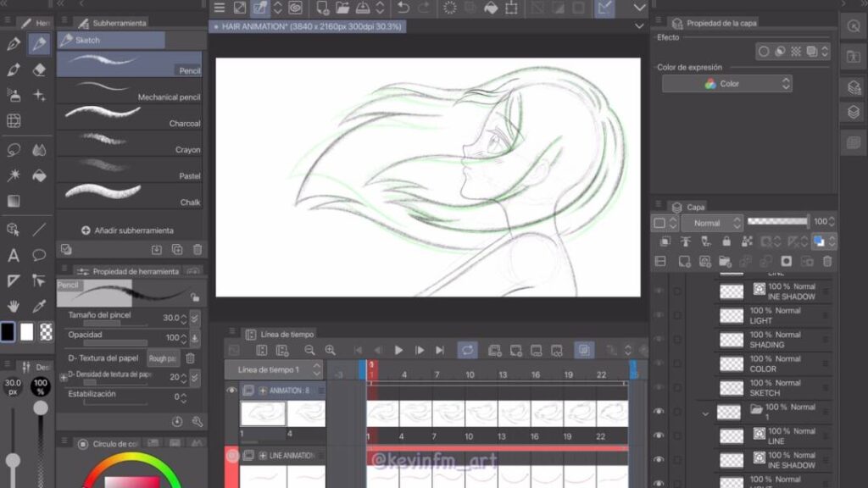Open the Subherramienta panel tab

[x=113, y=23]
